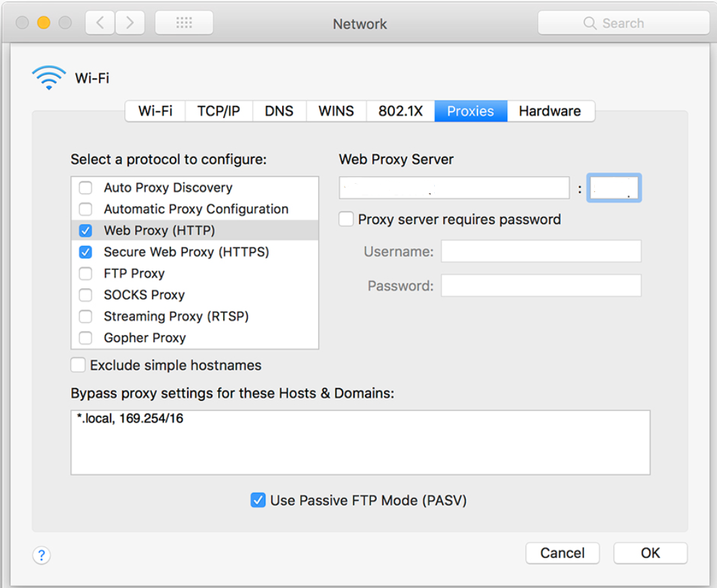Open Help via the question mark icon
Screen dimensions: 717x588
coord(41,555)
